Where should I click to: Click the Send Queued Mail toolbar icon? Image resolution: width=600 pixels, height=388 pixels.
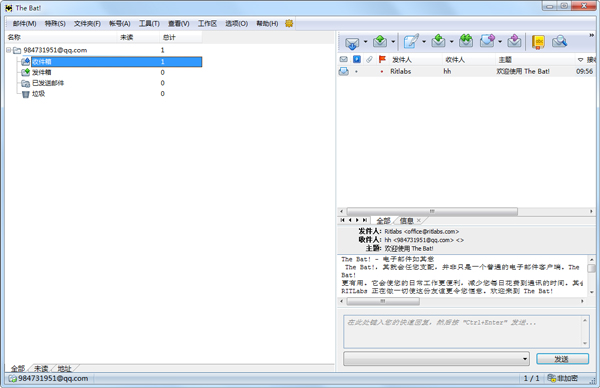[x=380, y=41]
